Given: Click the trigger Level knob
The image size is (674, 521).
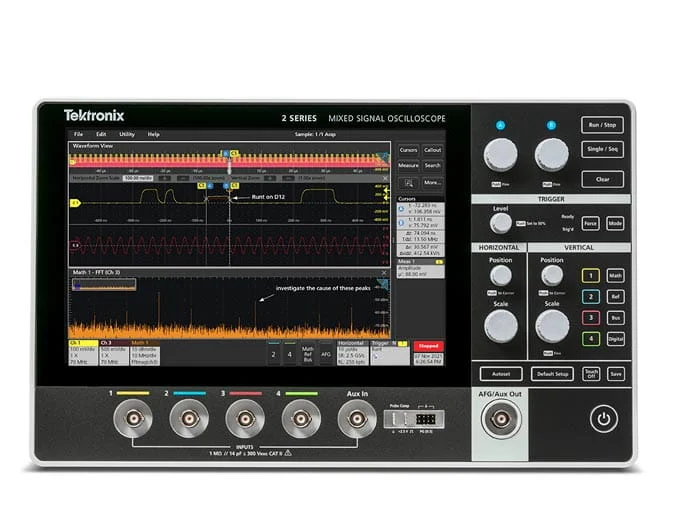Looking at the screenshot, I should point(501,223).
